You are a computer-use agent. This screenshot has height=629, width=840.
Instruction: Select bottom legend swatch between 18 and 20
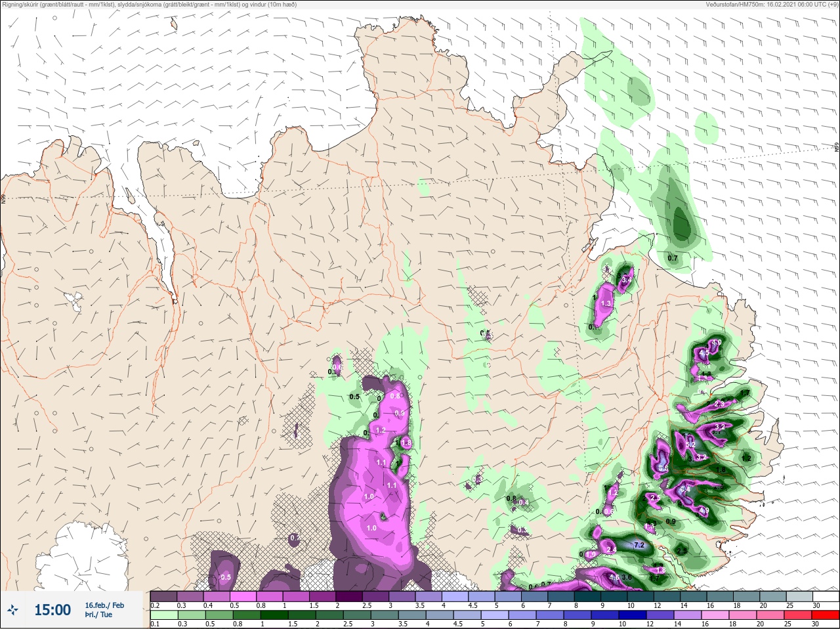click(x=743, y=615)
